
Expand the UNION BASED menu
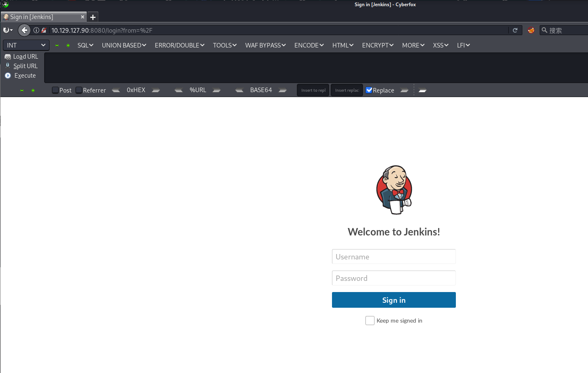pyautogui.click(x=124, y=45)
